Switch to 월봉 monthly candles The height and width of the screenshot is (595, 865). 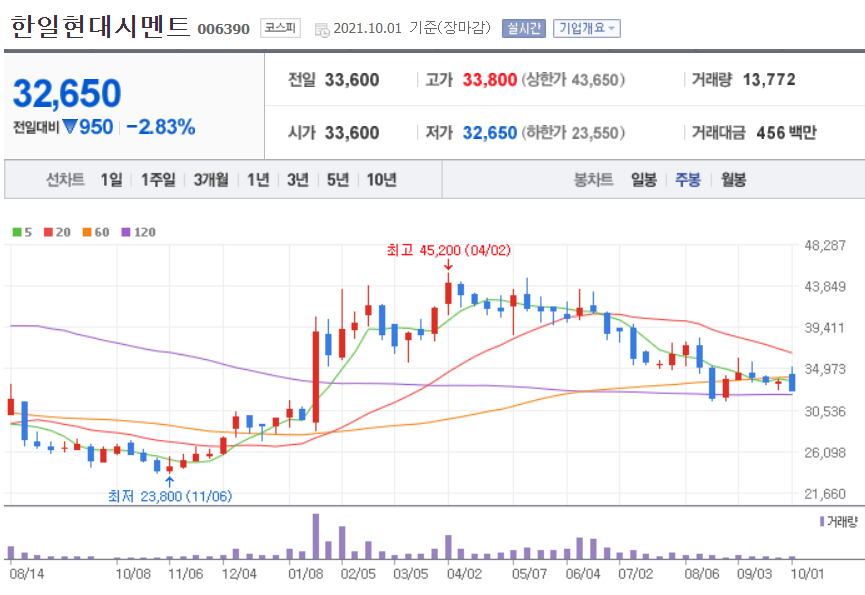click(x=733, y=179)
